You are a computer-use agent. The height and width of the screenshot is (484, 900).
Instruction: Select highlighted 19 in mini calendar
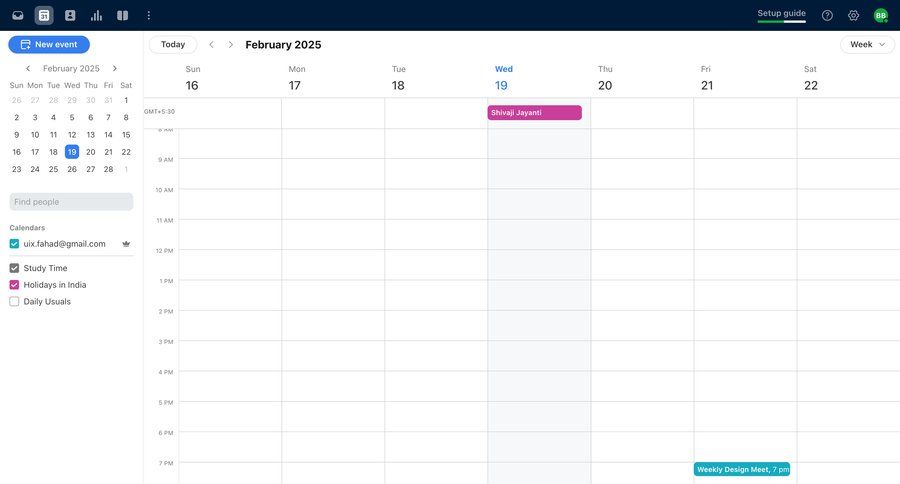[72, 152]
